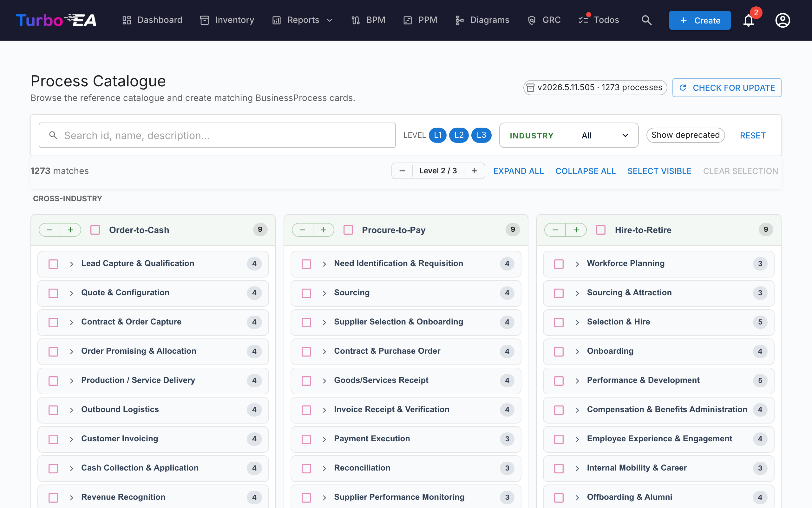Viewport: 812px width, 508px height.
Task: Click CHECK FOR UPDATE button
Action: tap(727, 88)
